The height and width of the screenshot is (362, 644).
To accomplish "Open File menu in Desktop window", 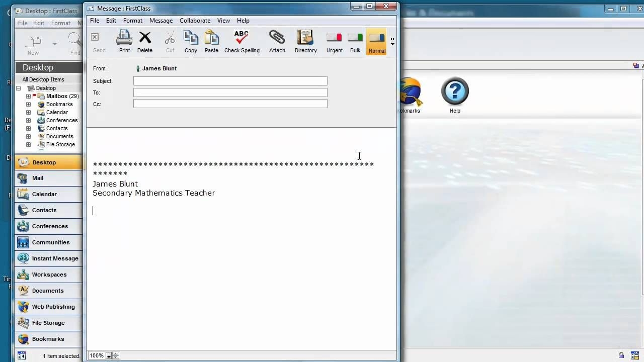I will click(x=23, y=23).
